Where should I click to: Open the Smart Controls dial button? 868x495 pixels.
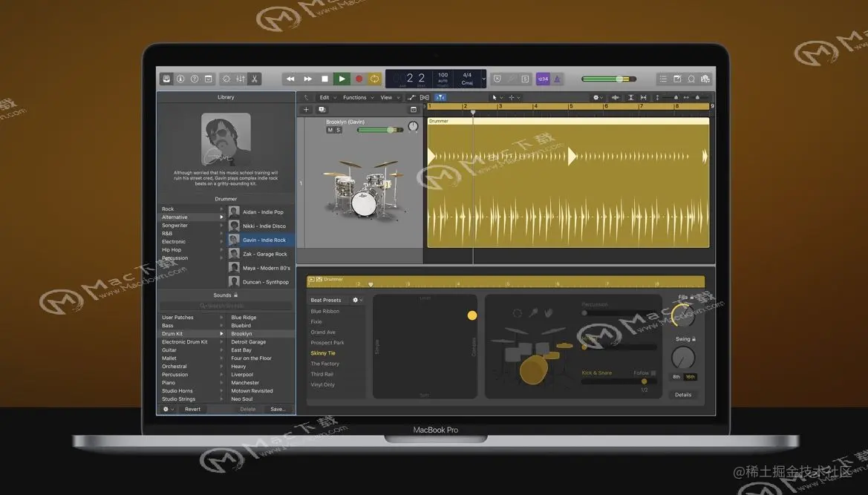pyautogui.click(x=226, y=79)
